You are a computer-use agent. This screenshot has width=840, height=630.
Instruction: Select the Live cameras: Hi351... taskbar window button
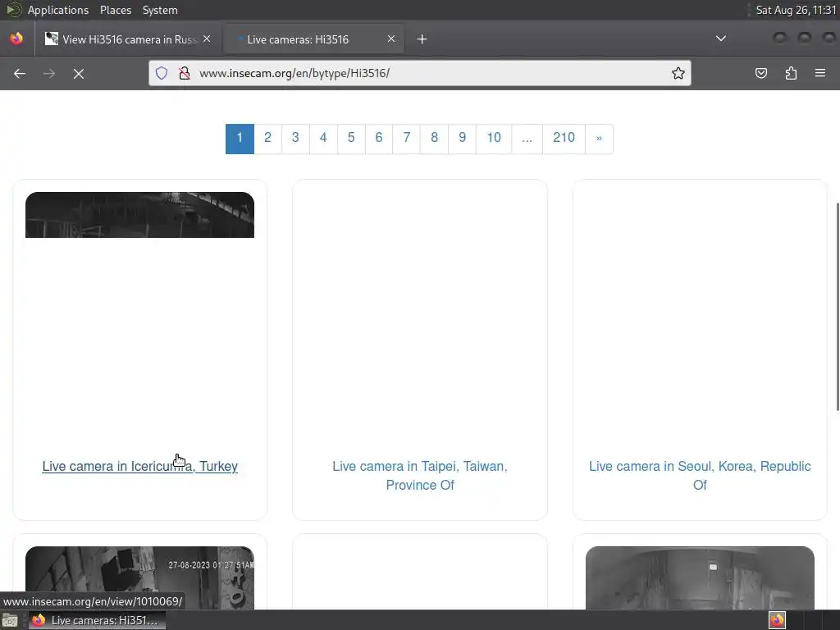coord(97,620)
